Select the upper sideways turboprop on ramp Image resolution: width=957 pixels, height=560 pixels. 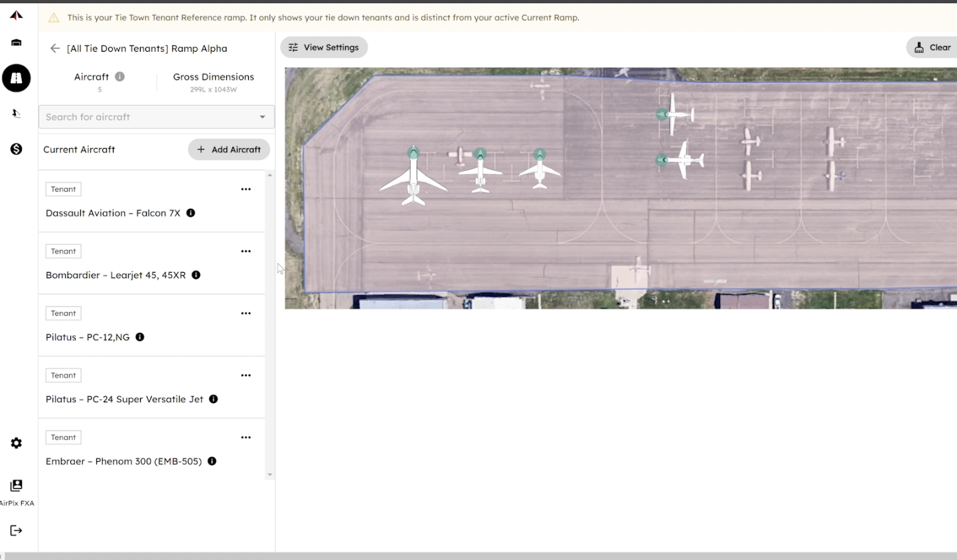[x=675, y=114]
